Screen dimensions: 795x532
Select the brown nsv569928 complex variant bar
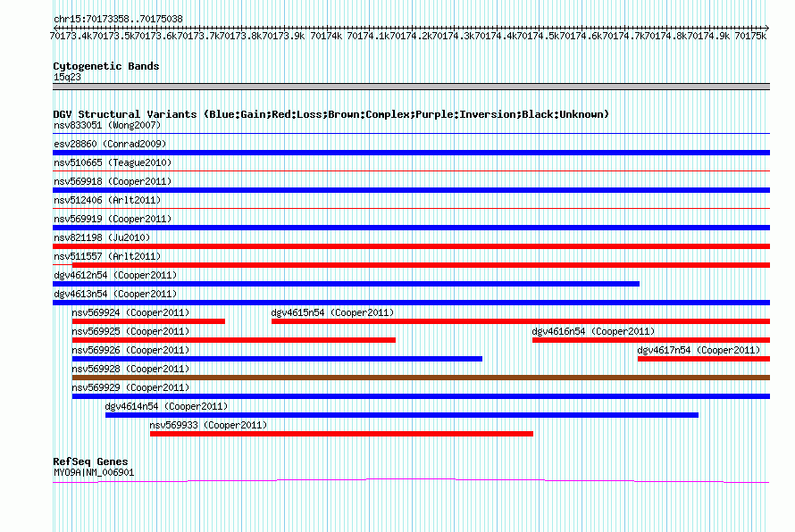[421, 378]
